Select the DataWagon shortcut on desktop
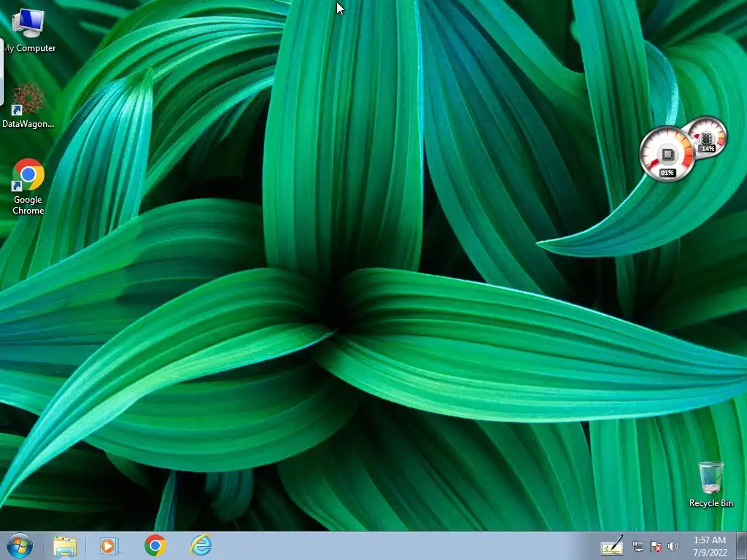 pyautogui.click(x=28, y=106)
